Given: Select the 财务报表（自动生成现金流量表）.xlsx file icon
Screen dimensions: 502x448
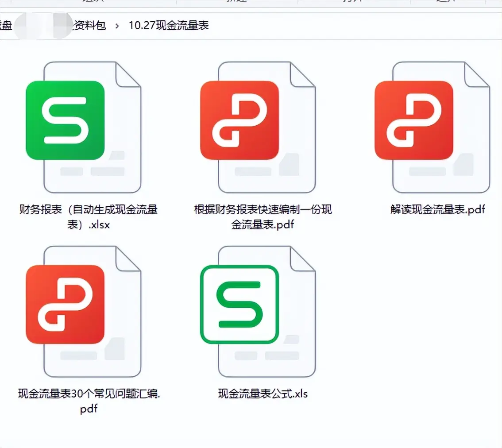Looking at the screenshot, I should (x=84, y=127).
